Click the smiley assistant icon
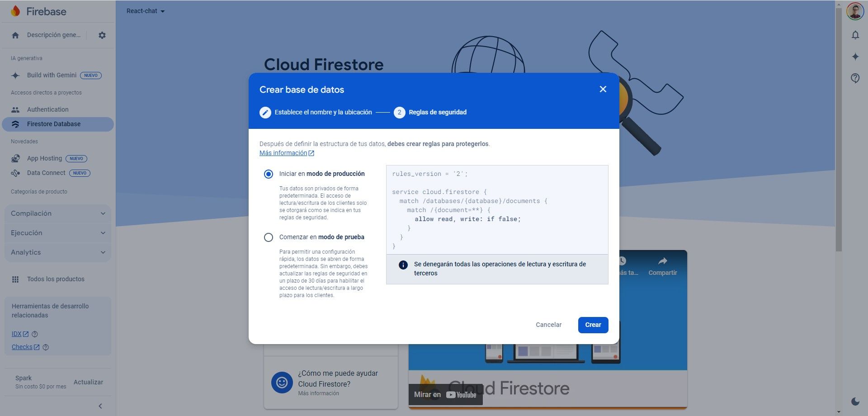The width and height of the screenshot is (868, 416). point(282,383)
